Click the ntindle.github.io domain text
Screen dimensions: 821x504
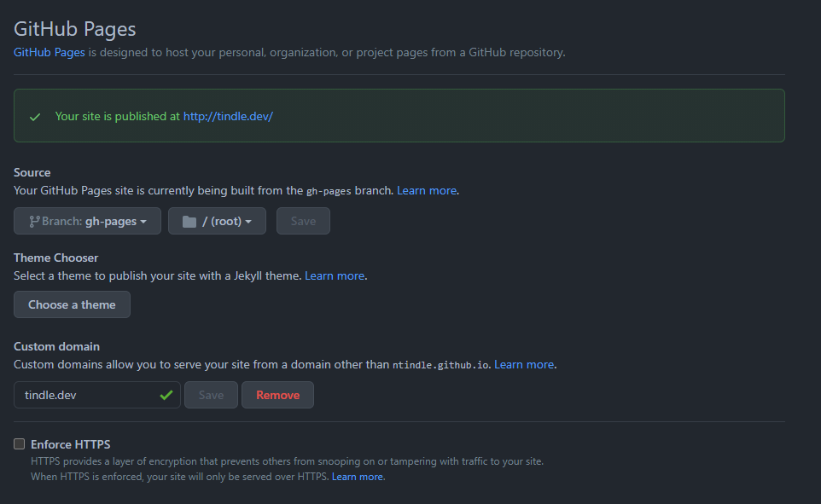click(440, 365)
